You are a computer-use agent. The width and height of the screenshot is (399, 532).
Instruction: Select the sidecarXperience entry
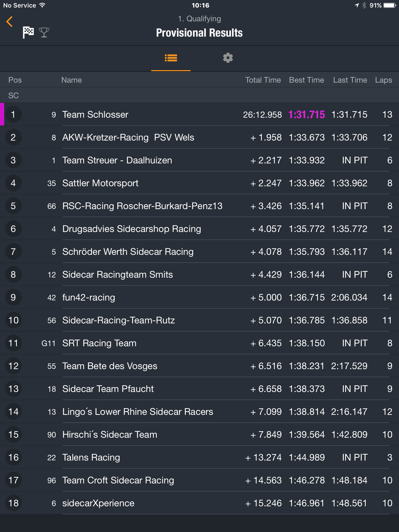point(199,503)
